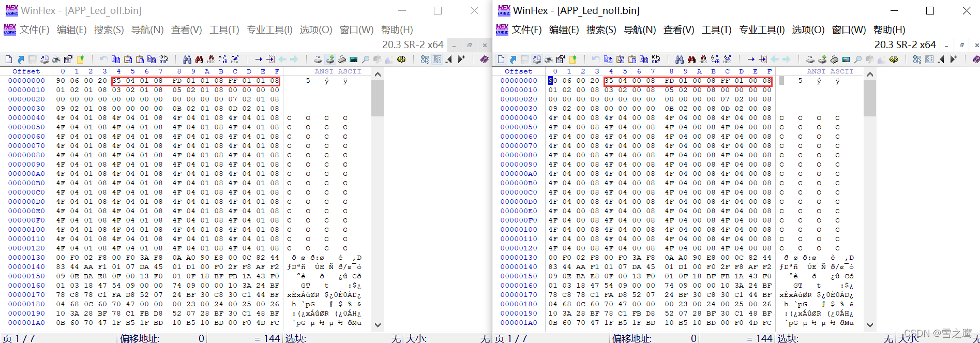Click highlighted first byte 90 in APP_Led_noff.bin window

tap(553, 81)
